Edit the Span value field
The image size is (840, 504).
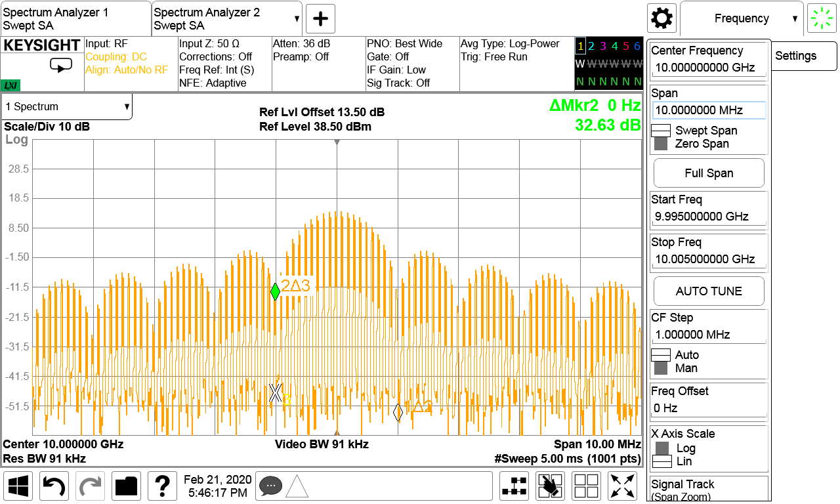pos(709,110)
